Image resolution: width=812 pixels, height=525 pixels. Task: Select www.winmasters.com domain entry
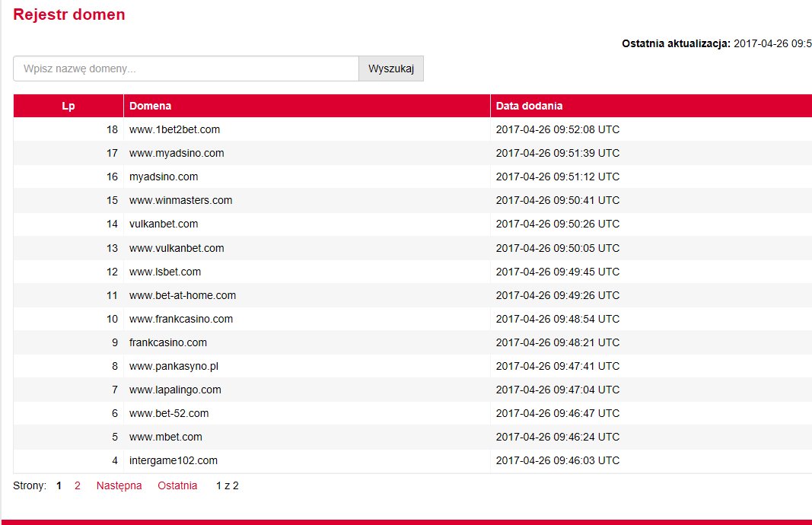coord(180,200)
